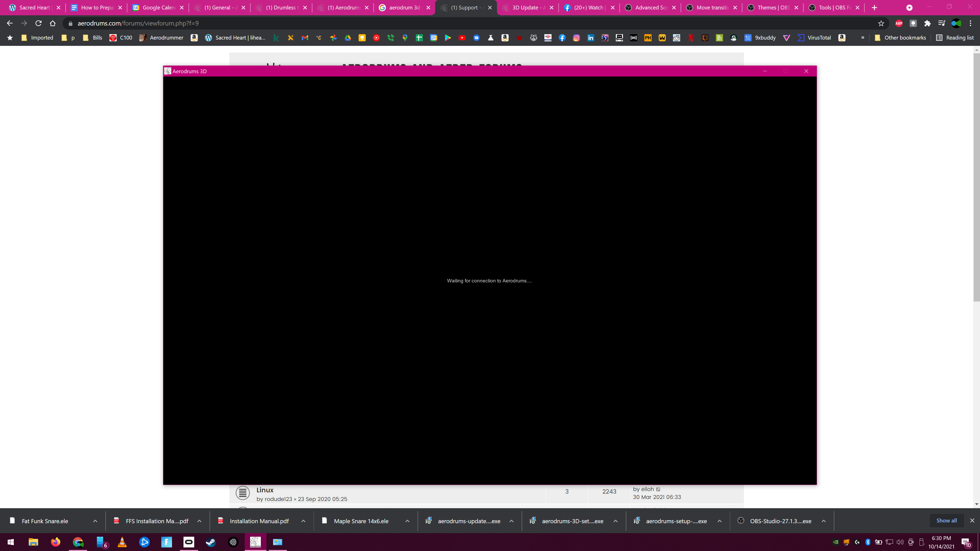Expand options for aerodrums-3D-set exe download
This screenshot has width=980, height=551.
[616, 521]
